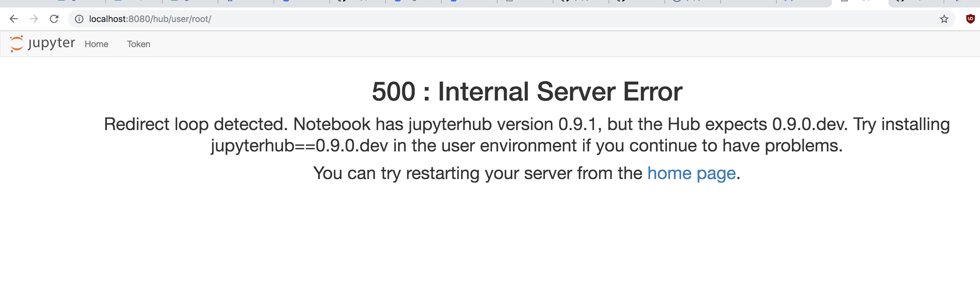This screenshot has width=980, height=284.
Task: Open the Token menu item
Action: coord(138,44)
